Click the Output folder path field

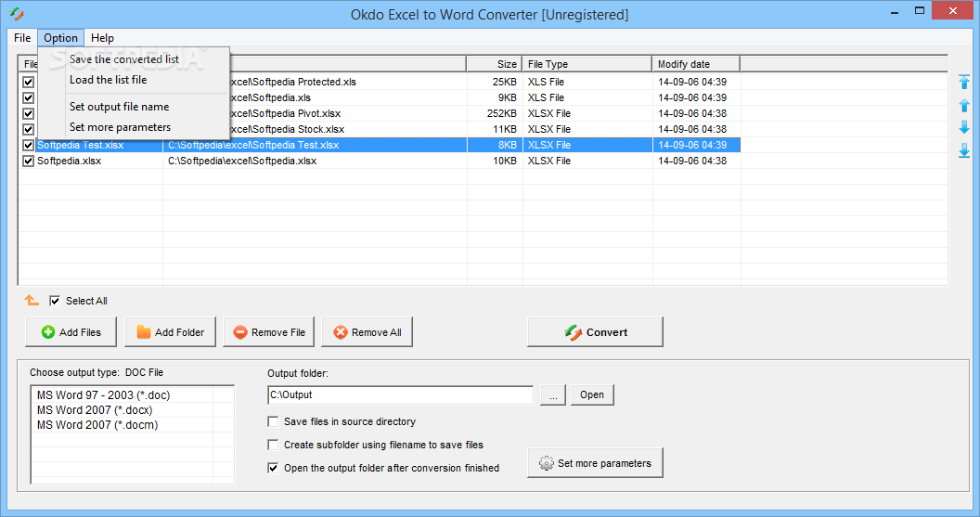(x=400, y=395)
